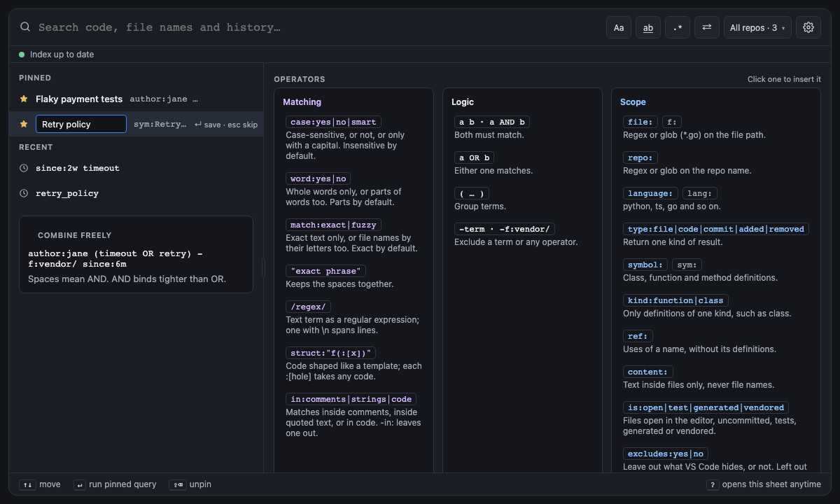Screen dimensions: 840x504
Task: Click star beside Flaky payment tests
Action: 24,99
